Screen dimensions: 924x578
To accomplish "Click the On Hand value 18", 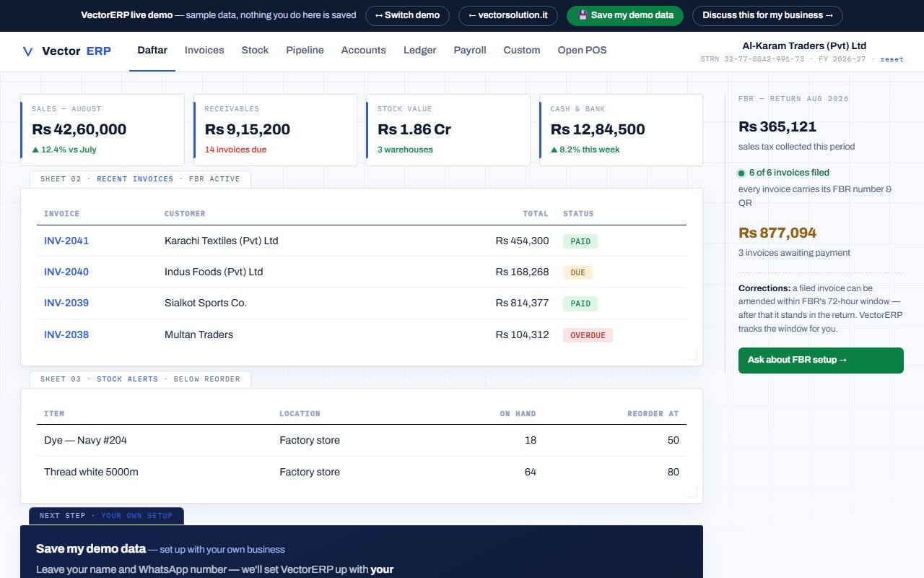I will tap(531, 440).
